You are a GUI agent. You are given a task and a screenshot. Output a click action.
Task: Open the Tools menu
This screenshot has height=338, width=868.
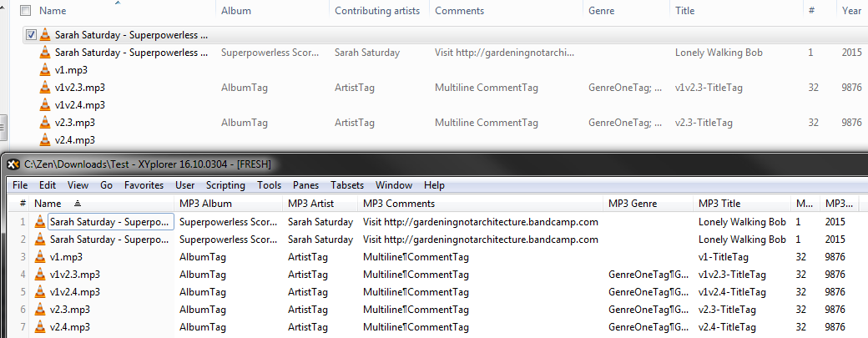point(269,185)
